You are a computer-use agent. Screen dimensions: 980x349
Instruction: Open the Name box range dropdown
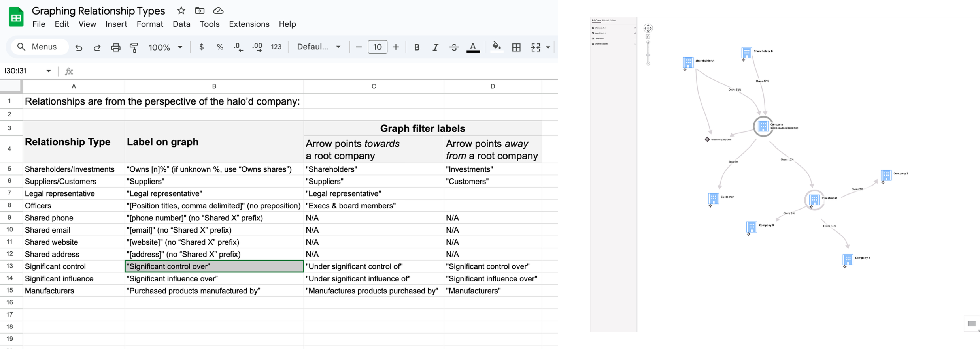(x=49, y=71)
